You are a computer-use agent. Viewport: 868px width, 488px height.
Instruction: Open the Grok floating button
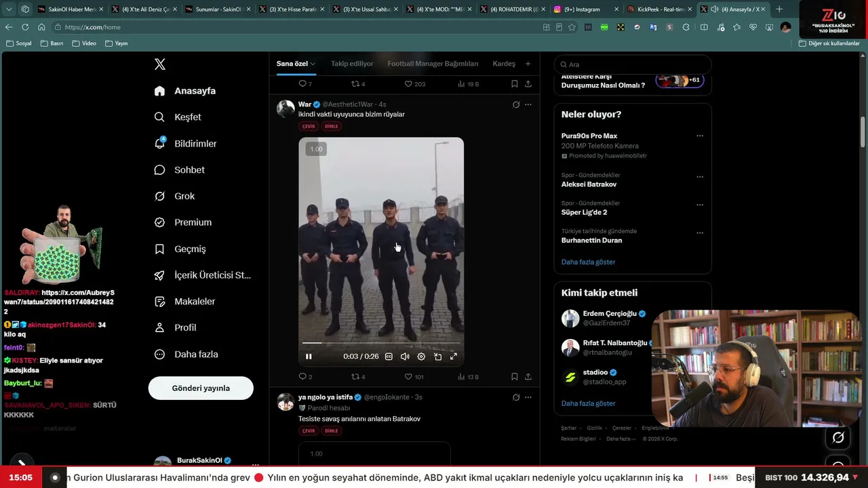pos(838,438)
